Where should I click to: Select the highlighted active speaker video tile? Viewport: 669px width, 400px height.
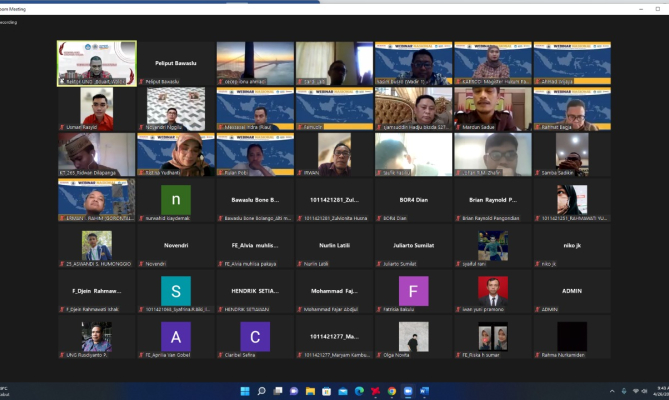pos(96,62)
